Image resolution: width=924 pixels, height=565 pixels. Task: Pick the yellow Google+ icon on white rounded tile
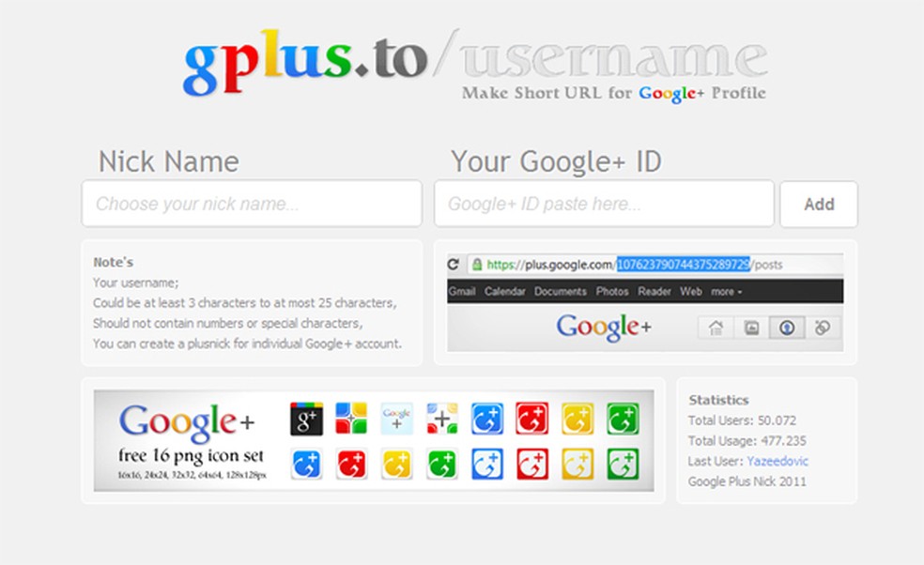pos(396,465)
